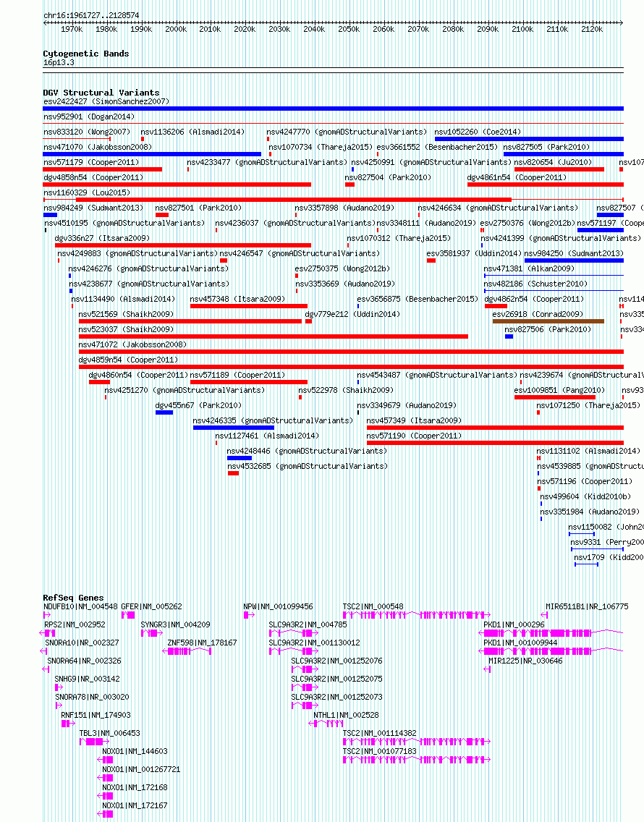This screenshot has width=644, height=822.
Task: Click dgv336n27 (Itsara2009) label
Action: point(102,239)
